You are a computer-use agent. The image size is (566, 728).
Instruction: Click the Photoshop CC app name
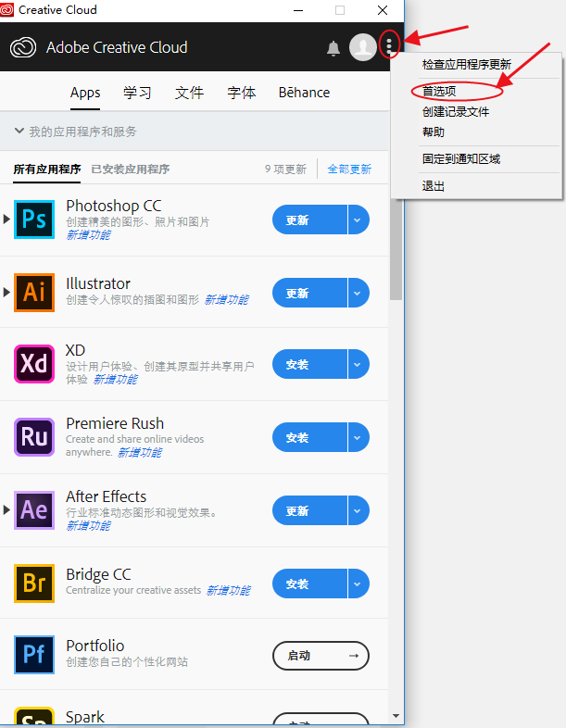coord(114,206)
